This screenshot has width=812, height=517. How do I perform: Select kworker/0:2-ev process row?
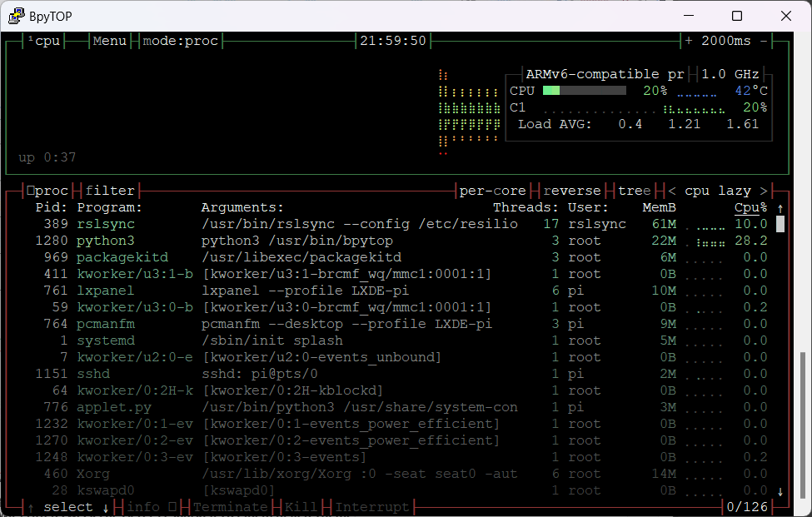pos(398,440)
